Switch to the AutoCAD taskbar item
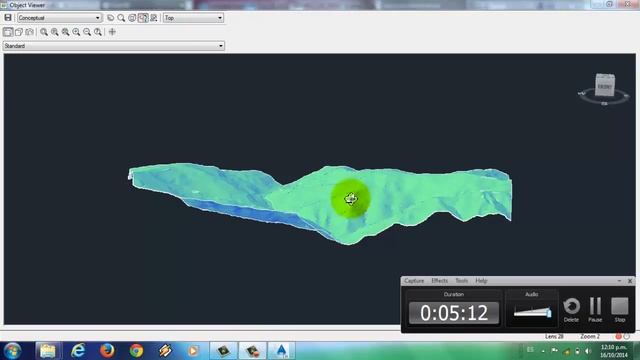Image resolution: width=640 pixels, height=360 pixels. click(282, 351)
